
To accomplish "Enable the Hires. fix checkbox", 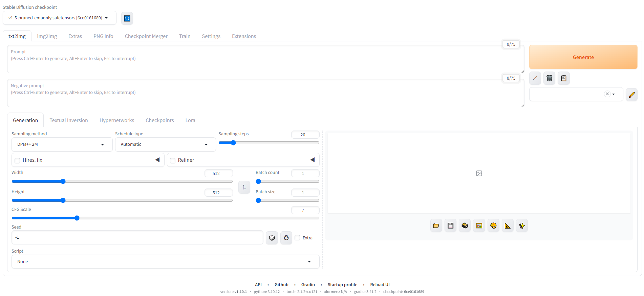I will (x=17, y=160).
